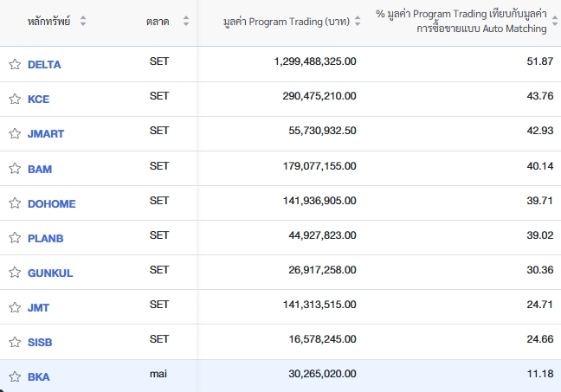561x392 pixels.
Task: Star the JMT security
Action: coord(15,307)
